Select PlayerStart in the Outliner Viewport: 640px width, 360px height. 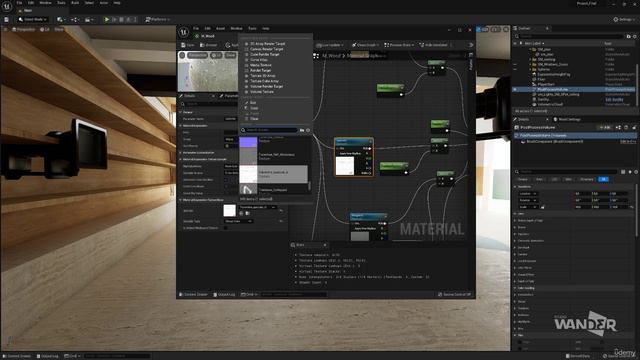point(545,84)
